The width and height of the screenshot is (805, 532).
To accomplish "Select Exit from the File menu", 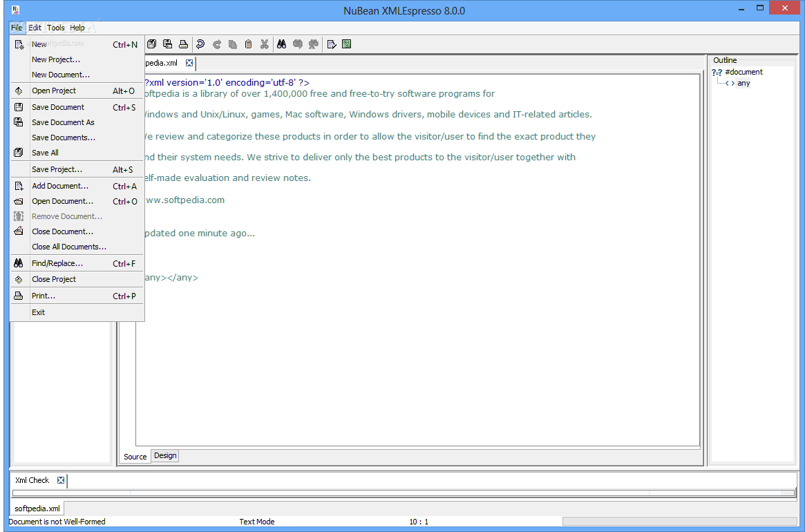I will point(77,312).
